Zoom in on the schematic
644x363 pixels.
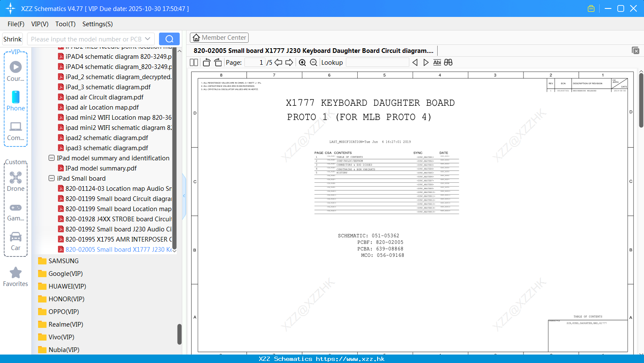pyautogui.click(x=302, y=63)
